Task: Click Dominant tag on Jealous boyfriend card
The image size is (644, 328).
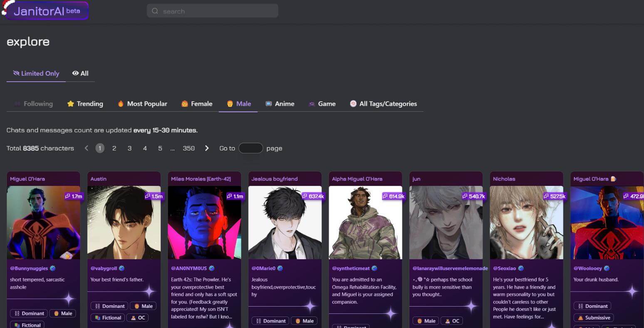Action: click(x=270, y=321)
